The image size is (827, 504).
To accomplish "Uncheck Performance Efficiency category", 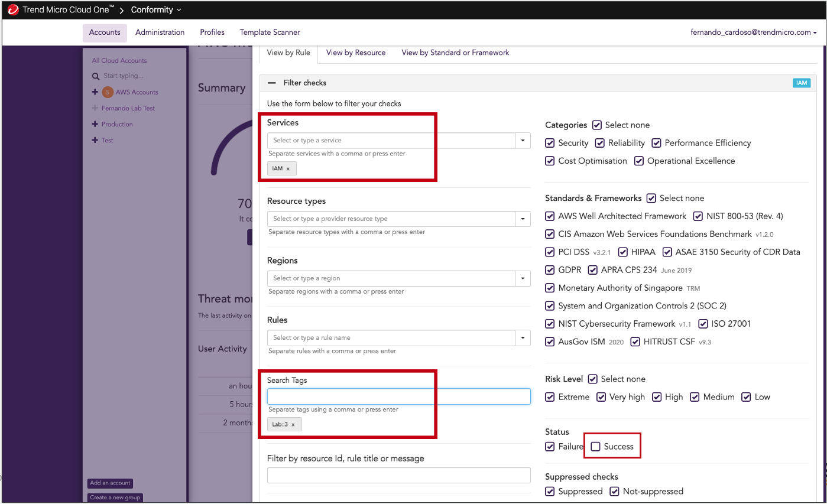I will (x=656, y=143).
